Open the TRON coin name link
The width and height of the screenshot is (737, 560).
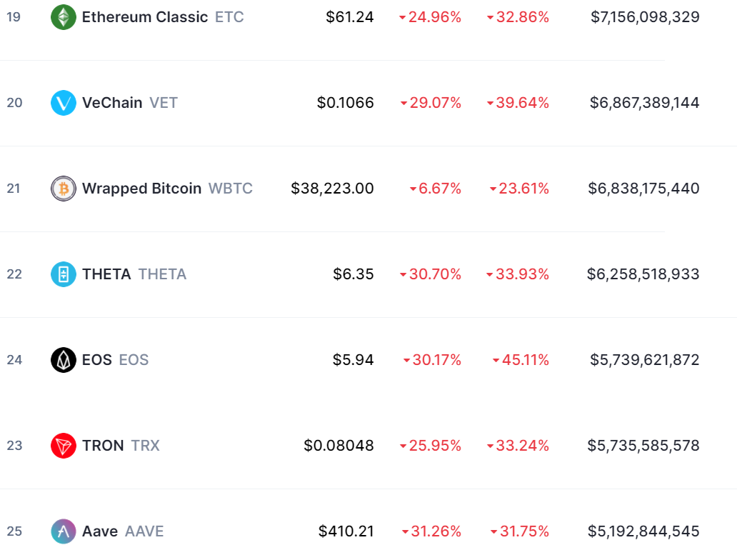point(103,446)
